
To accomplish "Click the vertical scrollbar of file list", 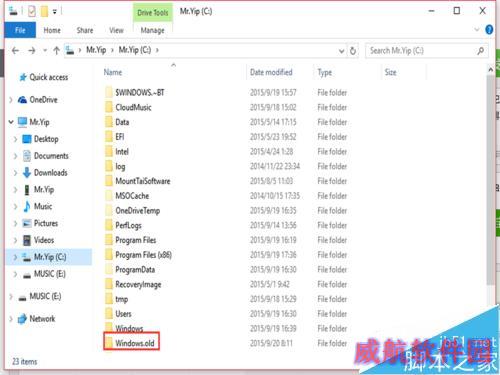I will (x=490, y=180).
